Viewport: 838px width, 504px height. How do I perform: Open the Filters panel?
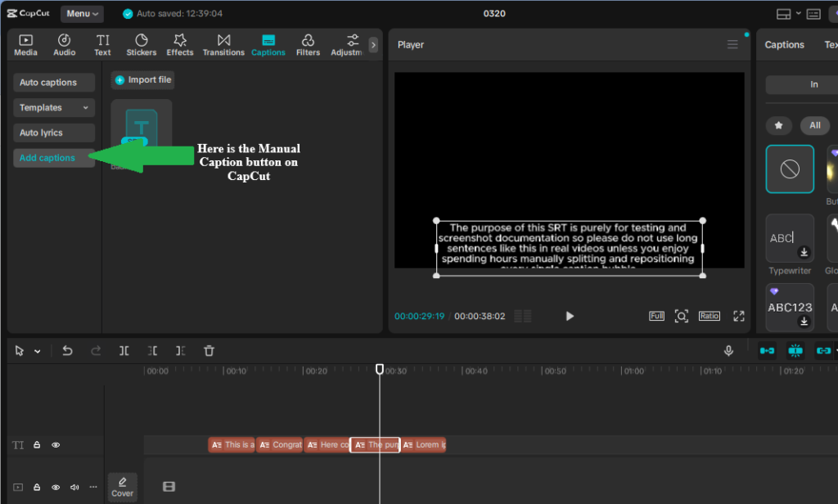click(x=308, y=44)
